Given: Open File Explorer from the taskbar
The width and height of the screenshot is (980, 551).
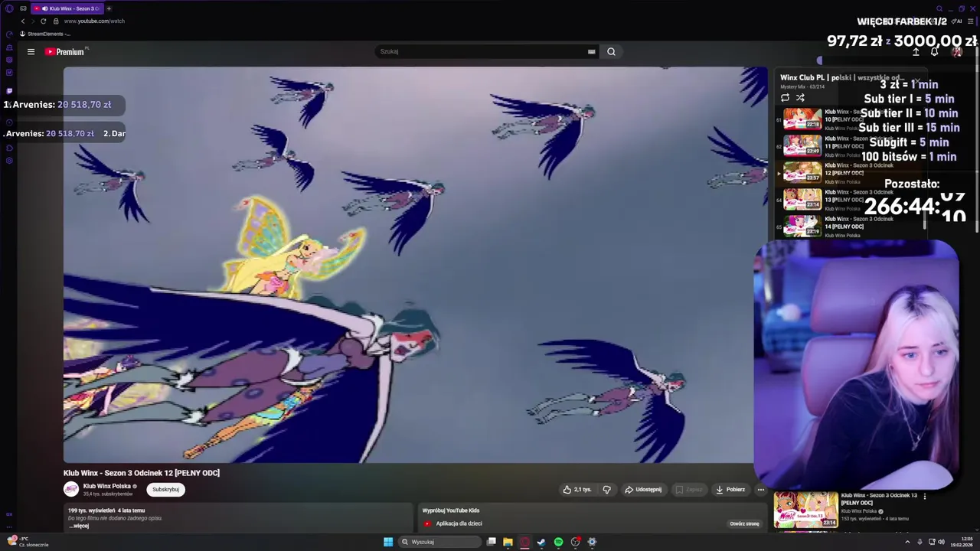Looking at the screenshot, I should (x=508, y=542).
